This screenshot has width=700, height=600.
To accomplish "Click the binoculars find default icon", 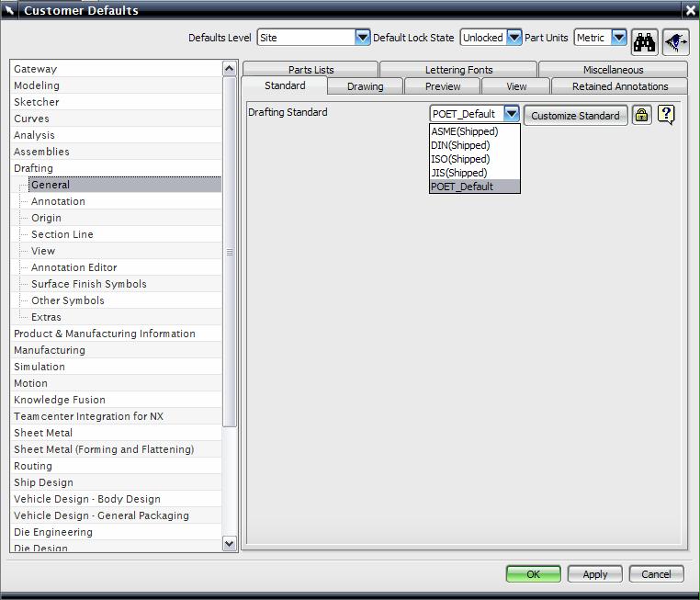I will tap(644, 42).
